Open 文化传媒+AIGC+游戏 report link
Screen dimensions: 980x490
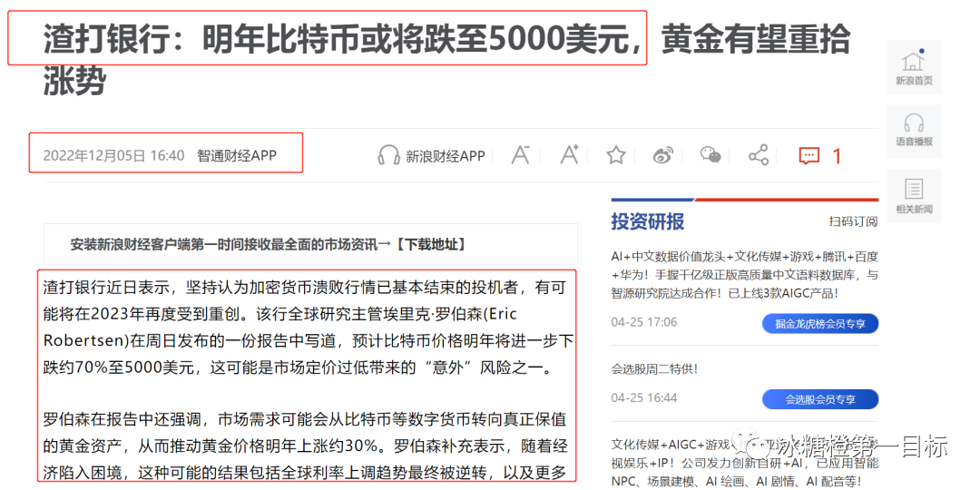click(x=745, y=464)
